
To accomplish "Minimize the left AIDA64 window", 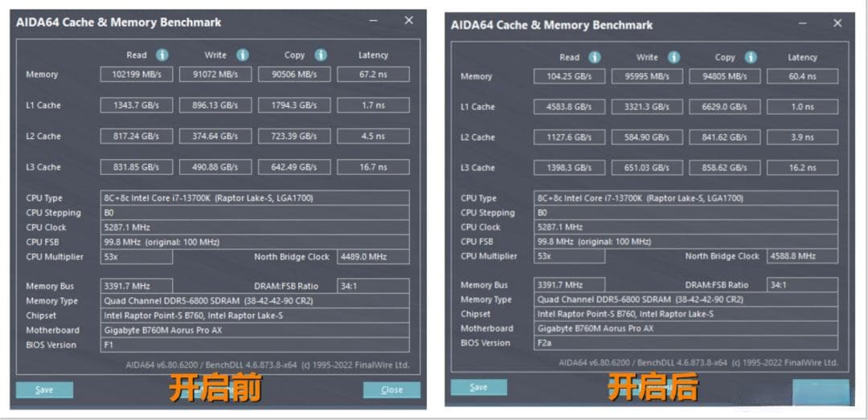I will (x=374, y=21).
